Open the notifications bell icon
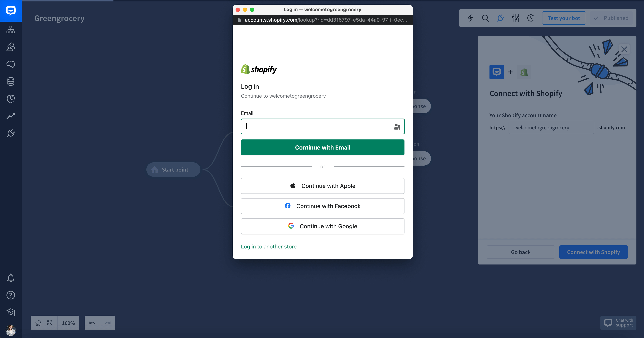The image size is (644, 338). coord(11,278)
